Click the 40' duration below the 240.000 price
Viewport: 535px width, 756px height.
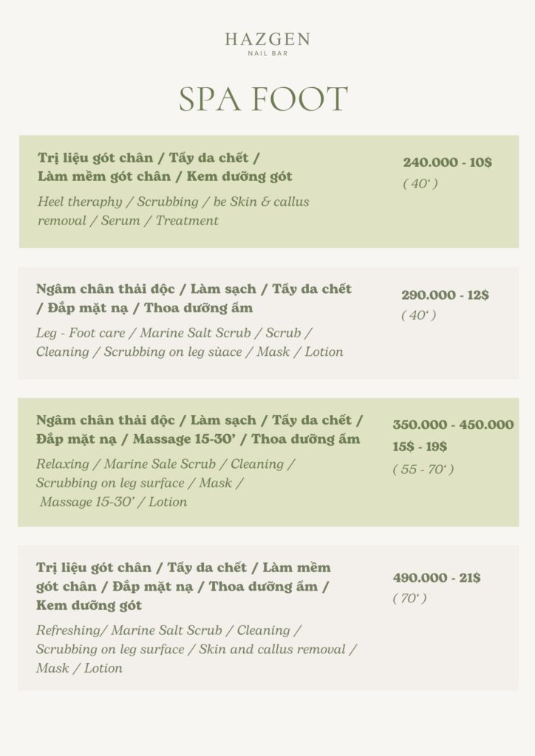(x=420, y=183)
